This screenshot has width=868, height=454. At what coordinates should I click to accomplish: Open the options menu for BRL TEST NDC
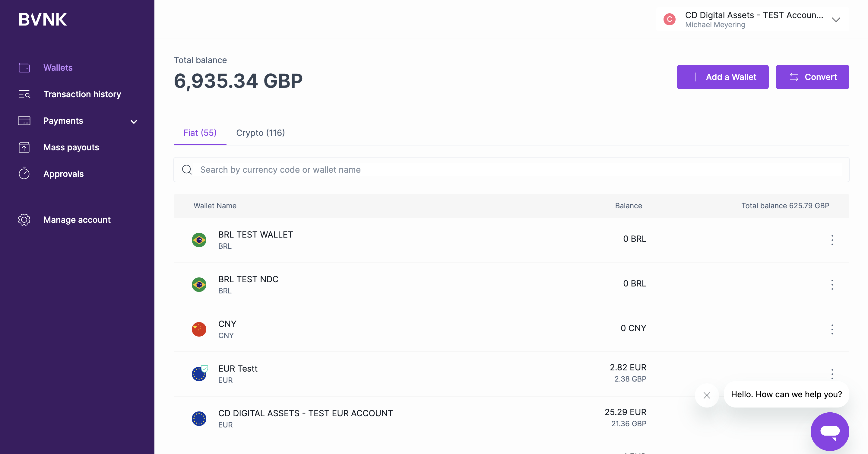(832, 284)
